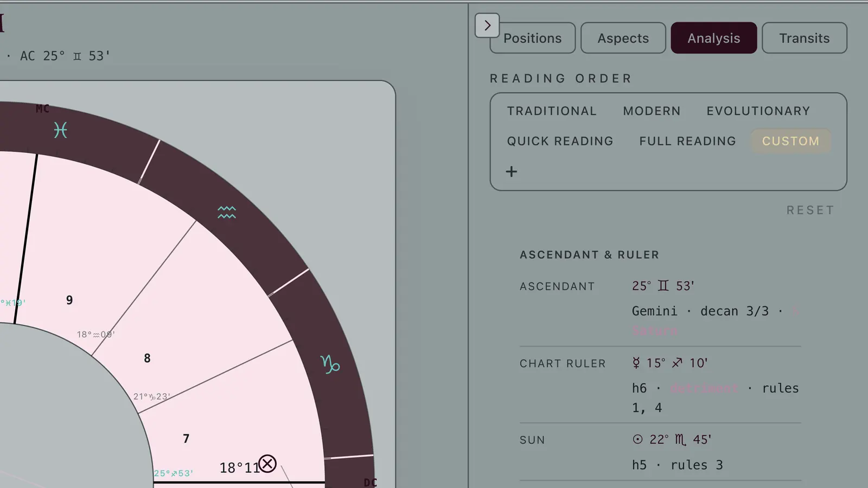This screenshot has height=488, width=868.
Task: Open the Aspects tab
Action: tap(623, 38)
